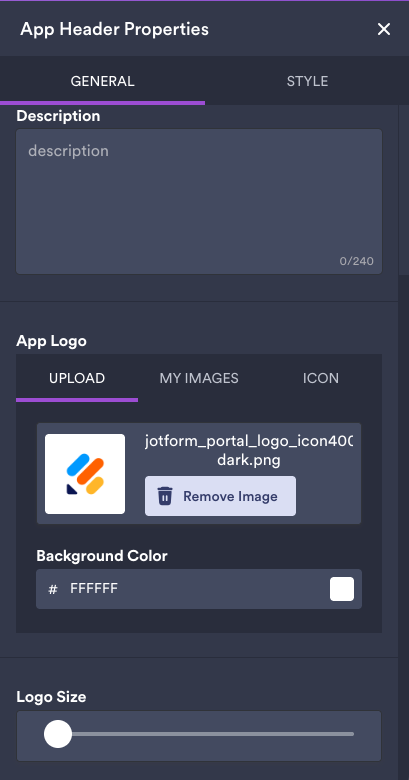The width and height of the screenshot is (409, 780).
Task: Click into the Description text area
Action: click(x=199, y=201)
